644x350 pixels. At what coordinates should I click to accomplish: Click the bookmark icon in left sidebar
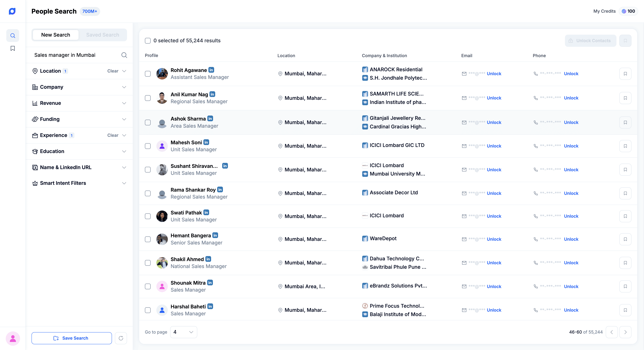tap(13, 48)
